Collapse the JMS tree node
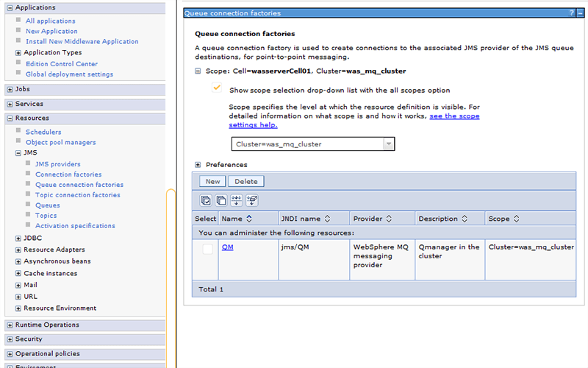The width and height of the screenshot is (588, 368). click(18, 153)
